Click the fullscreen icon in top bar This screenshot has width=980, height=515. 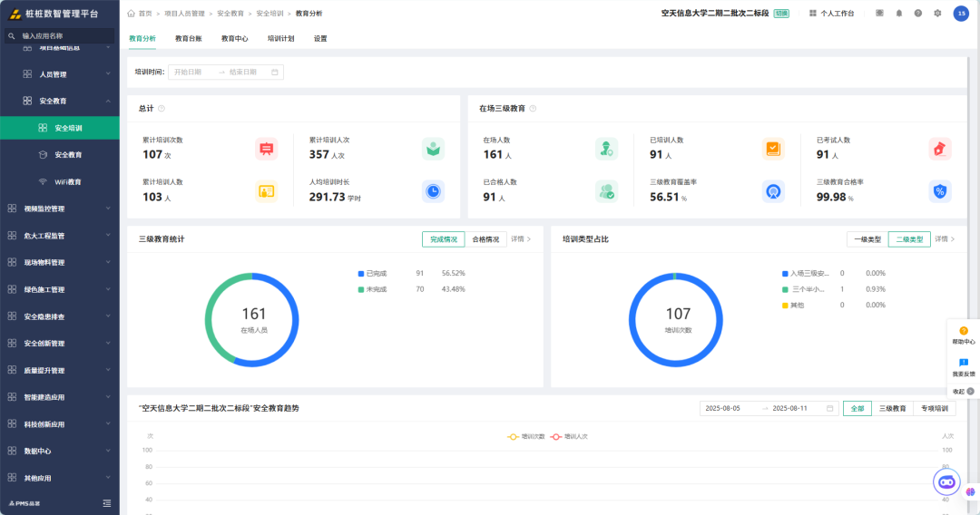click(879, 13)
